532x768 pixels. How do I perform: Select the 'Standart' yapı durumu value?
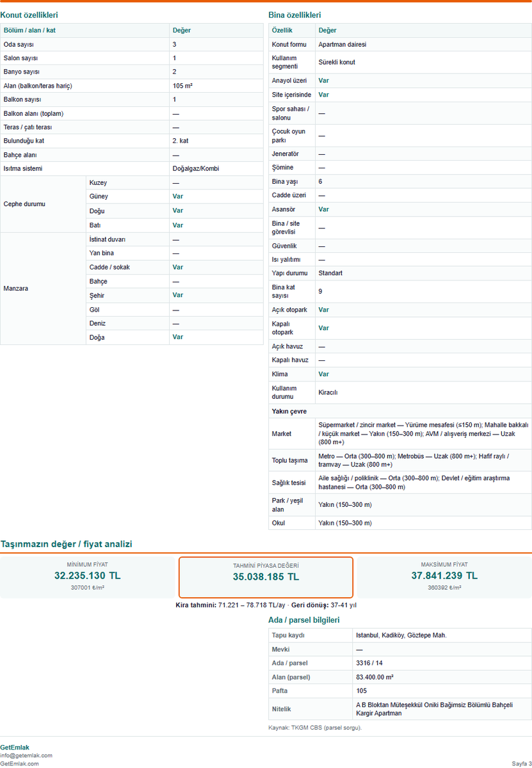[x=330, y=273]
